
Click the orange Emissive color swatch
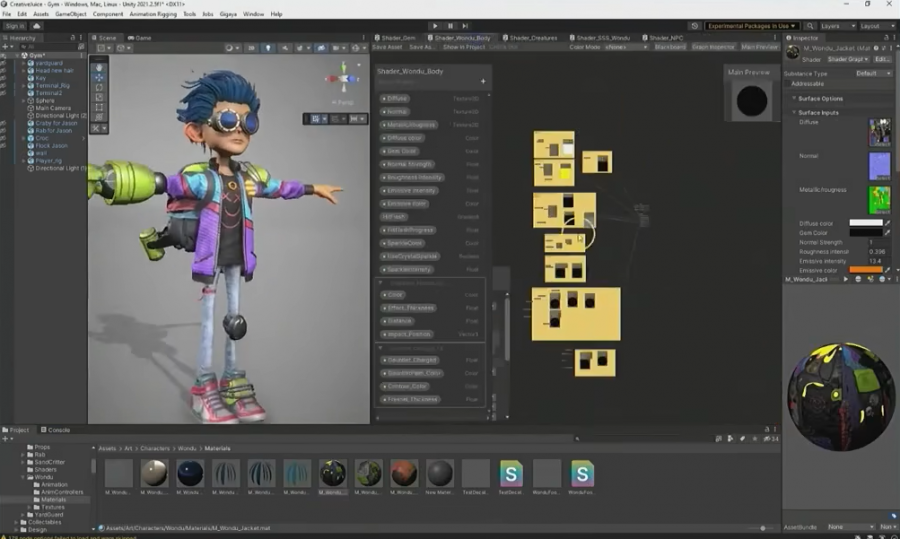click(x=866, y=270)
